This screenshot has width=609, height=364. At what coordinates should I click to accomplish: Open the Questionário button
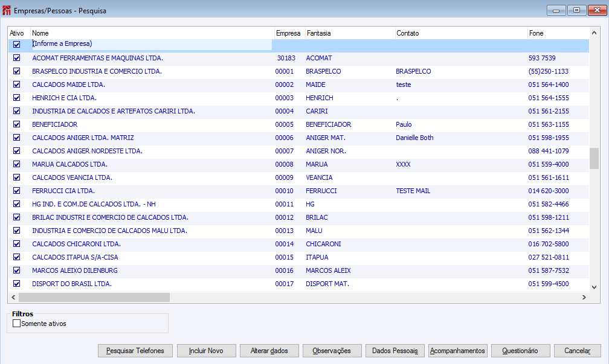tap(520, 351)
